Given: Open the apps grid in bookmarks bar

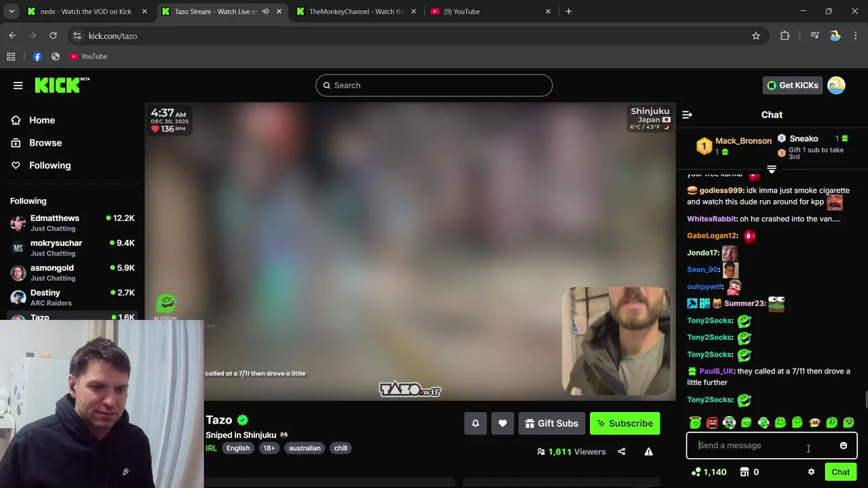Looking at the screenshot, I should (11, 56).
